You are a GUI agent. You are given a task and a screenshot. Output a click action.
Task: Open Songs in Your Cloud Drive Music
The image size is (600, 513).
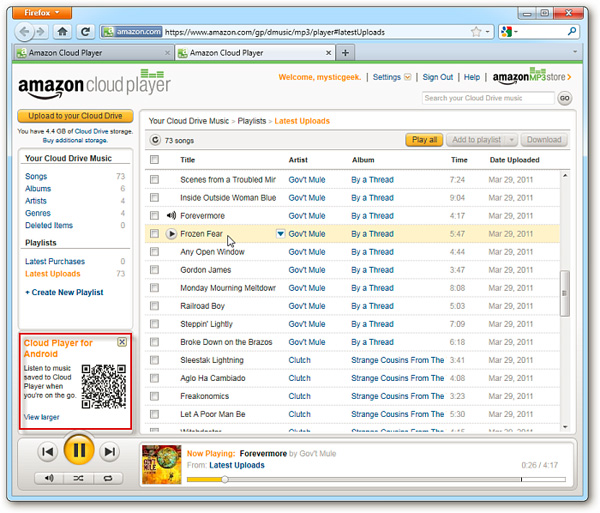[x=36, y=176]
